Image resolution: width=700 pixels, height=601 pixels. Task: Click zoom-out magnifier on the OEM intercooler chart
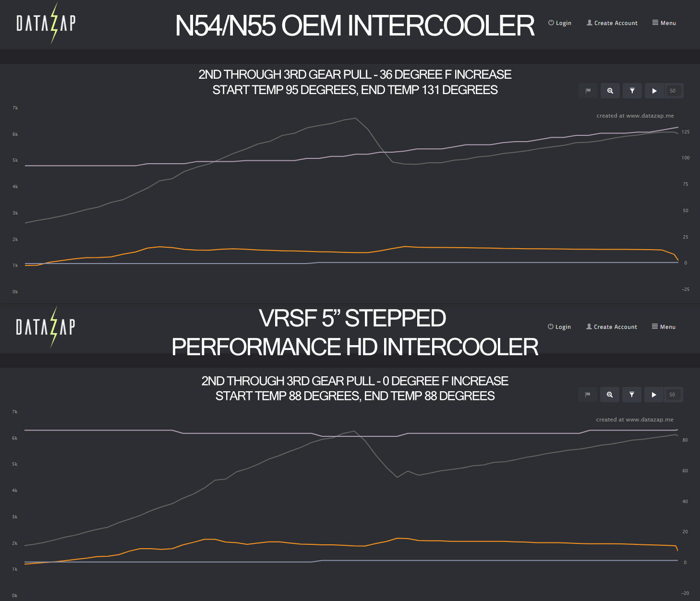pyautogui.click(x=610, y=91)
